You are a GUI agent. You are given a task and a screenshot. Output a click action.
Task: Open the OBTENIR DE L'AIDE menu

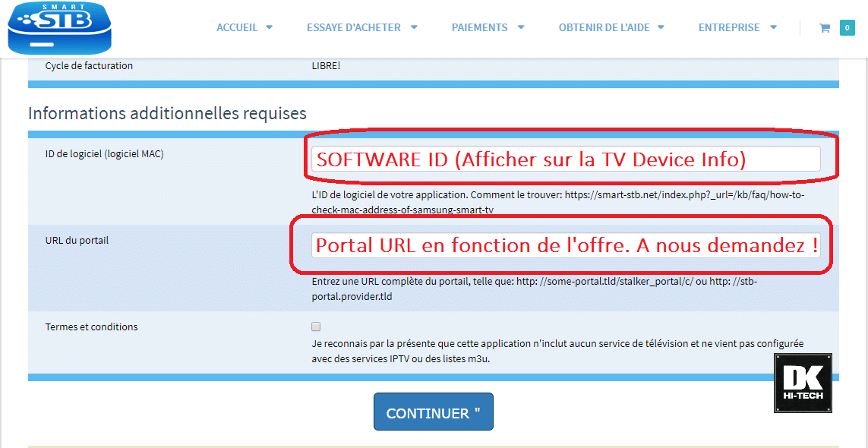tap(604, 28)
